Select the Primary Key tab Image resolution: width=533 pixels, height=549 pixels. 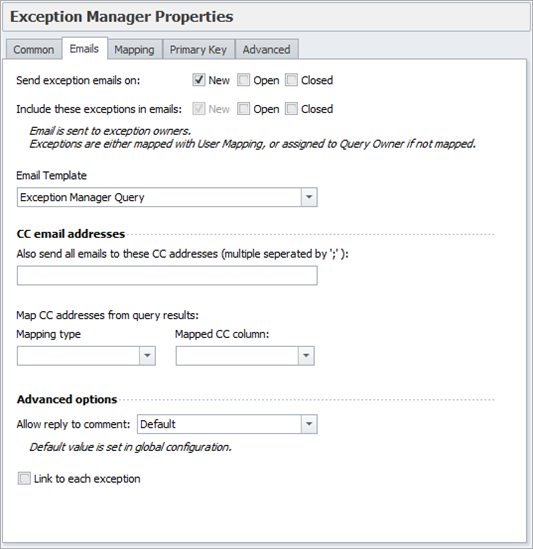(x=198, y=49)
